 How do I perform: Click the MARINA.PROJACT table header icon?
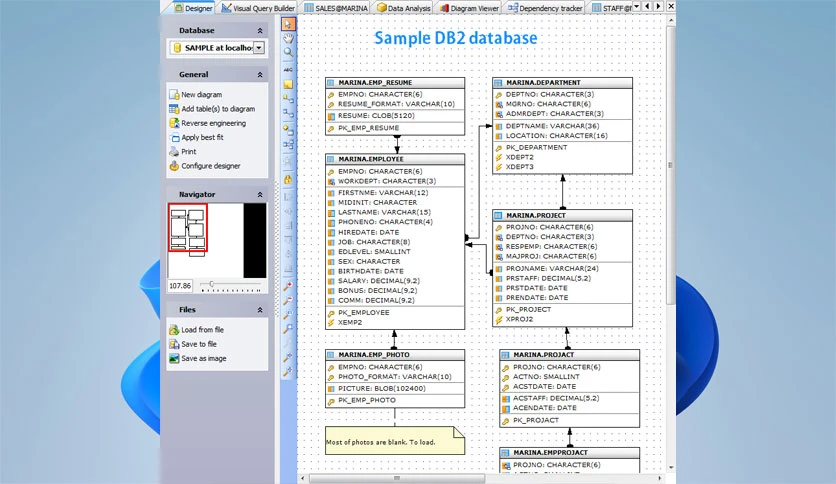(505, 354)
